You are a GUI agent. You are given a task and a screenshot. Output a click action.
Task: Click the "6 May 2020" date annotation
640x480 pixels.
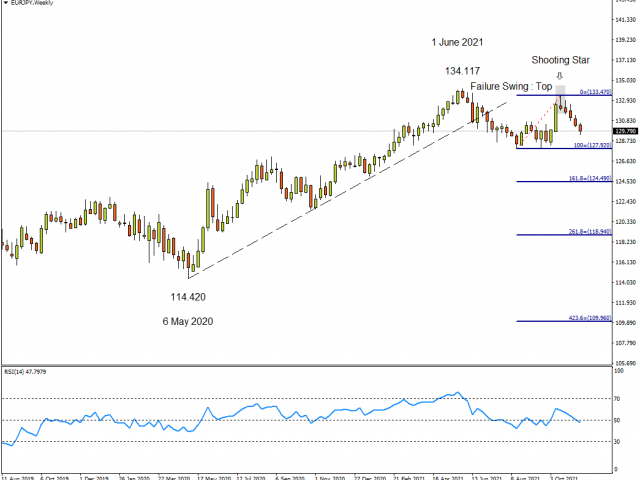(x=188, y=321)
